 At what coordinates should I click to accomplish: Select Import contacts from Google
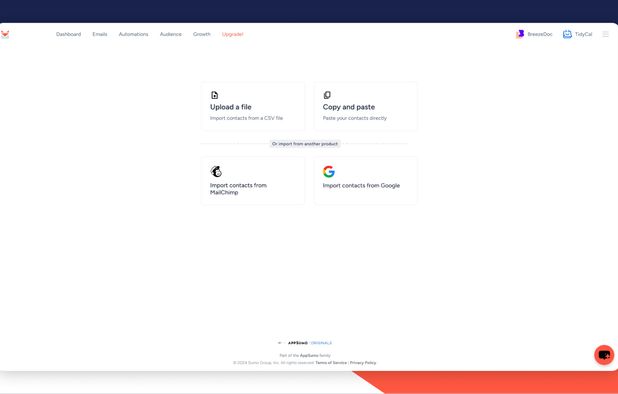point(366,180)
